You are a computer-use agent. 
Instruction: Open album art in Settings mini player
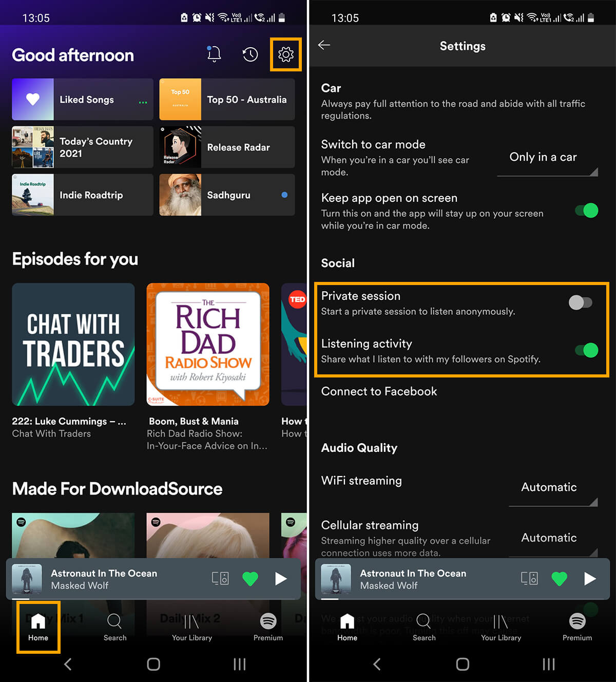[336, 579]
